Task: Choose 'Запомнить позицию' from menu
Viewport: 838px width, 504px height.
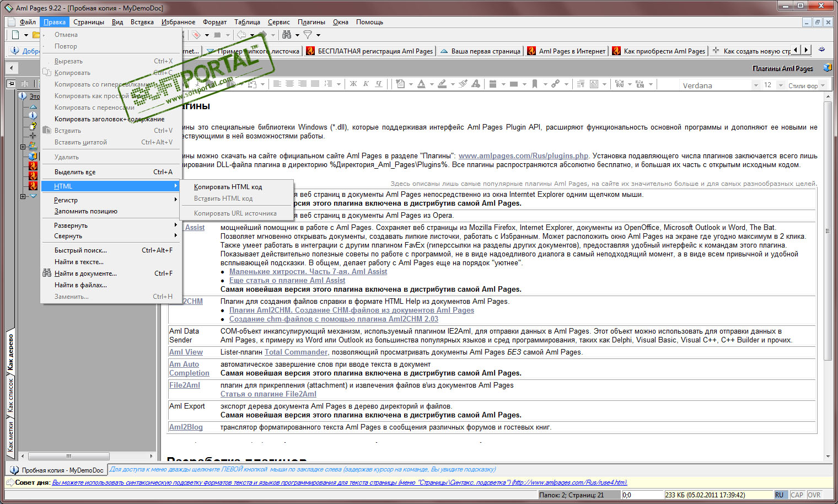Action: click(x=111, y=211)
